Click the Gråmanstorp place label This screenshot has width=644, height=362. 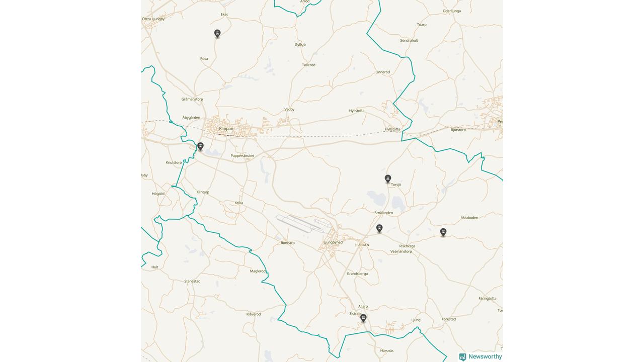pos(192,99)
